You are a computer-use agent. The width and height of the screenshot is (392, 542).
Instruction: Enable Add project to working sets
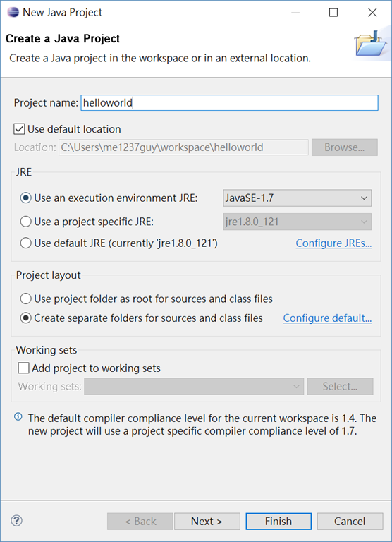(x=23, y=368)
